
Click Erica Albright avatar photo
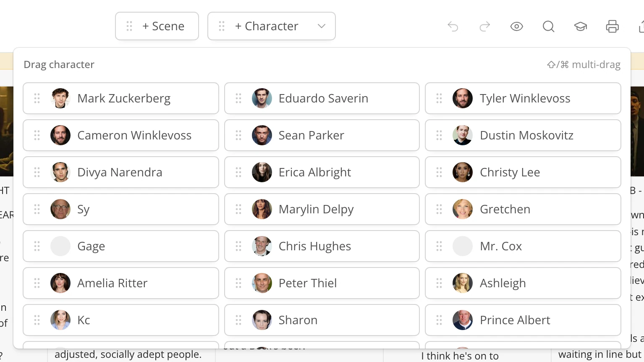click(262, 172)
